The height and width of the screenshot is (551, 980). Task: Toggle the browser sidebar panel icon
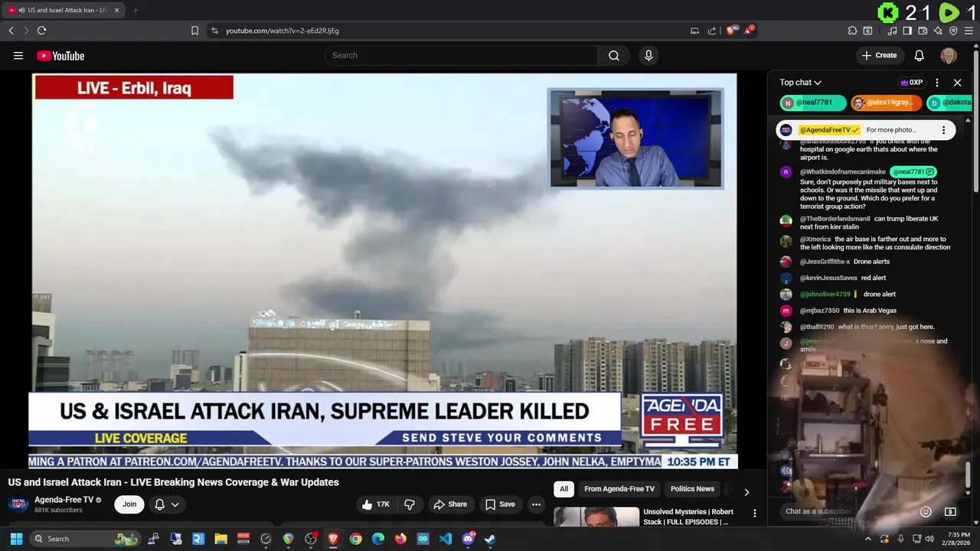[907, 31]
